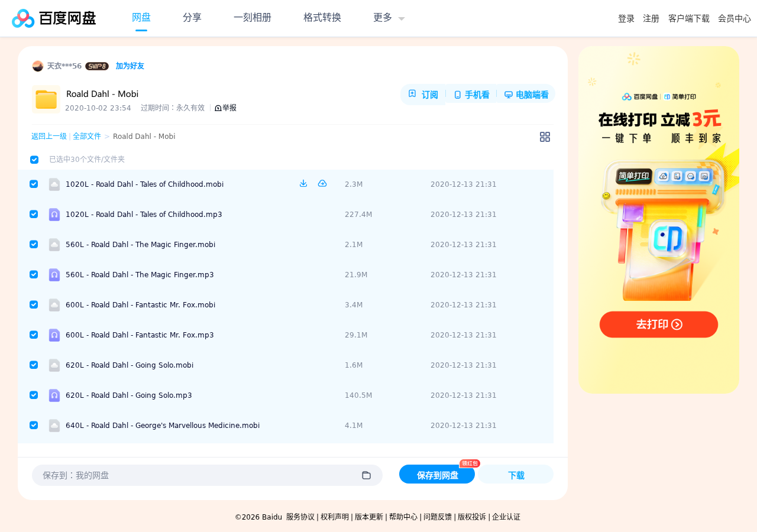Click the 领红包 red badge
Screen dimensions: 757x532
[470, 463]
